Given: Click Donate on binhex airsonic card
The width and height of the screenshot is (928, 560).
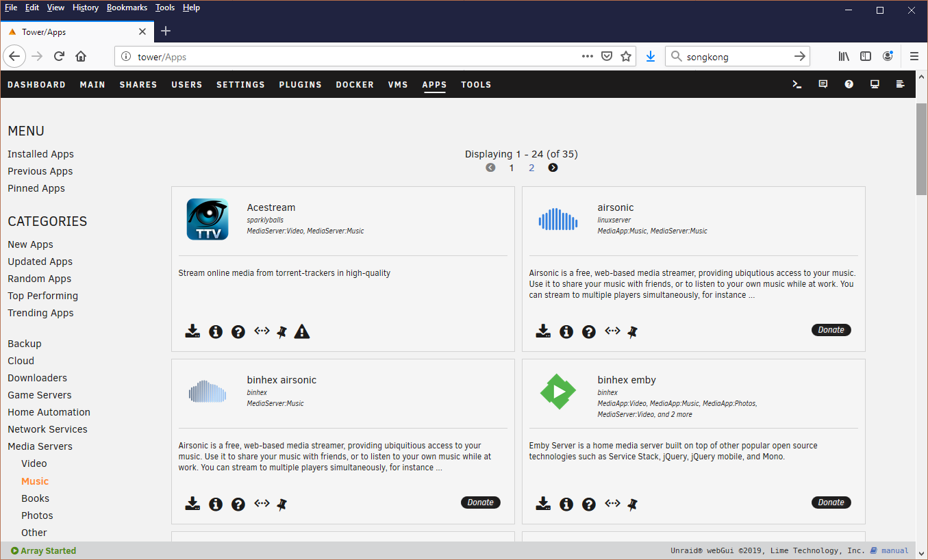Looking at the screenshot, I should point(481,502).
